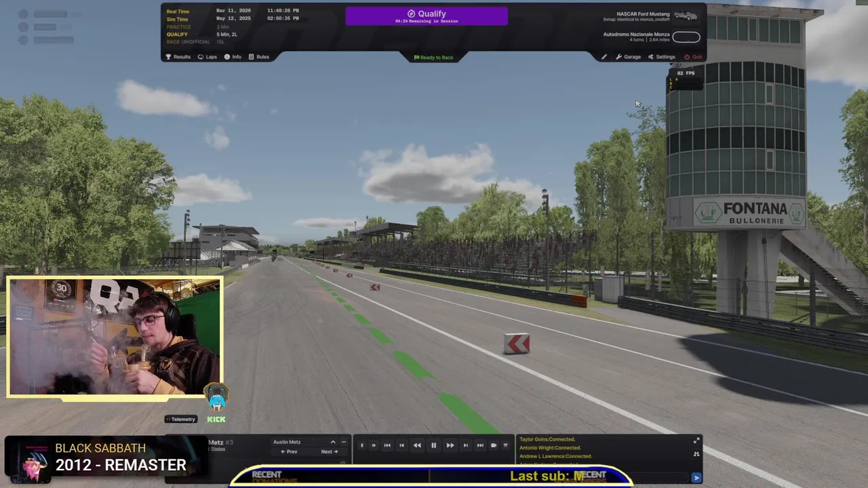Open the Results panel

tap(178, 57)
